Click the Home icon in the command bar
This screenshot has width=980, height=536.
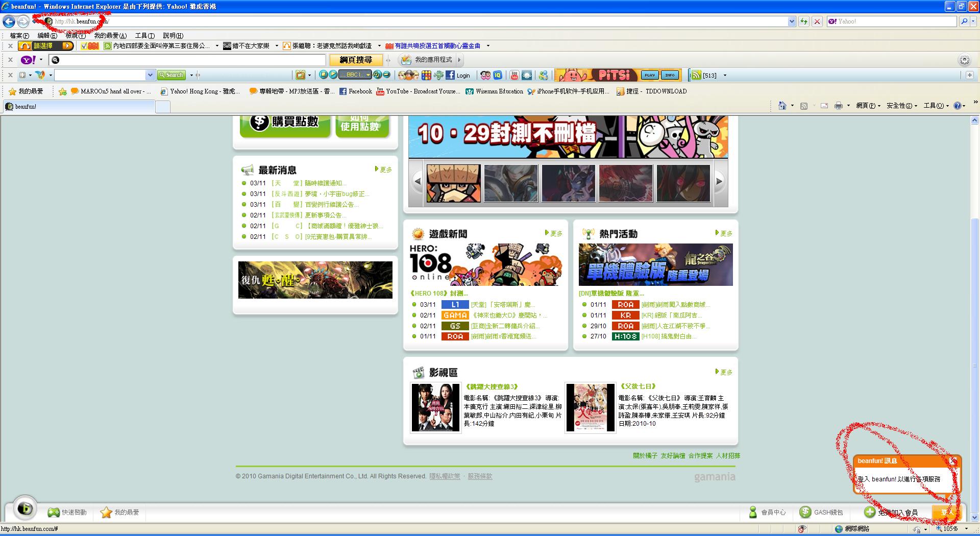point(782,106)
